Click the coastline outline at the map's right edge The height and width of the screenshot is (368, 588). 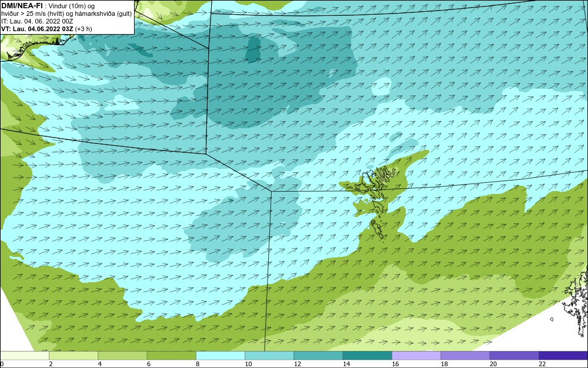[x=577, y=302]
